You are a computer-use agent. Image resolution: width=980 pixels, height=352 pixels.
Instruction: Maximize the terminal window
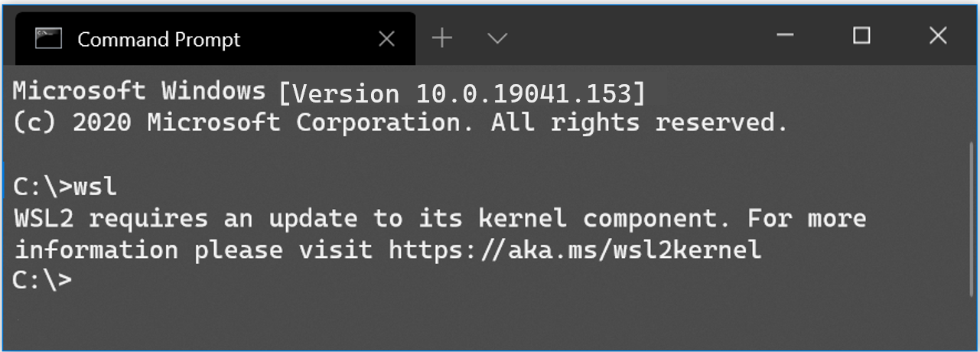[x=861, y=35]
